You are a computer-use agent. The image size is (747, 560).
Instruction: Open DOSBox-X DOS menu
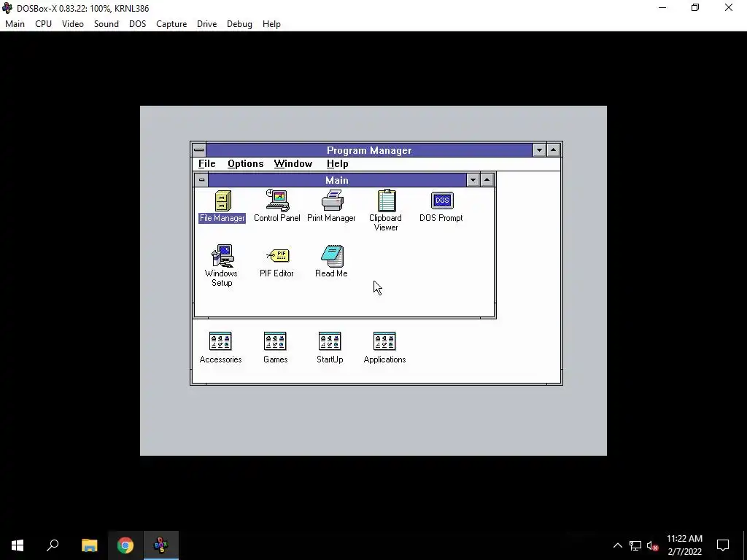pyautogui.click(x=138, y=24)
